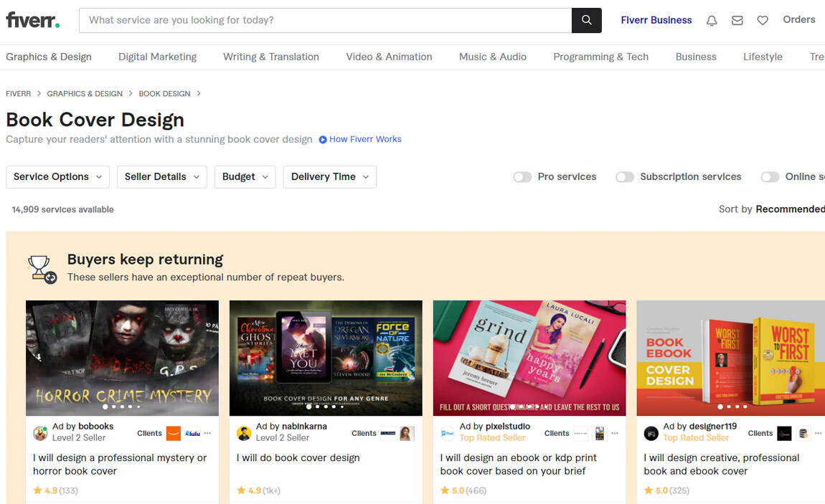Toggle the Online sellers switch
The height and width of the screenshot is (504, 825).
[x=770, y=177]
